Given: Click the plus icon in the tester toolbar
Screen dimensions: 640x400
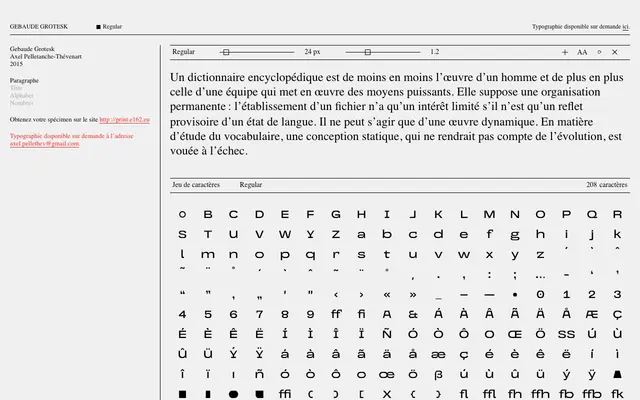Looking at the screenshot, I should tap(565, 52).
